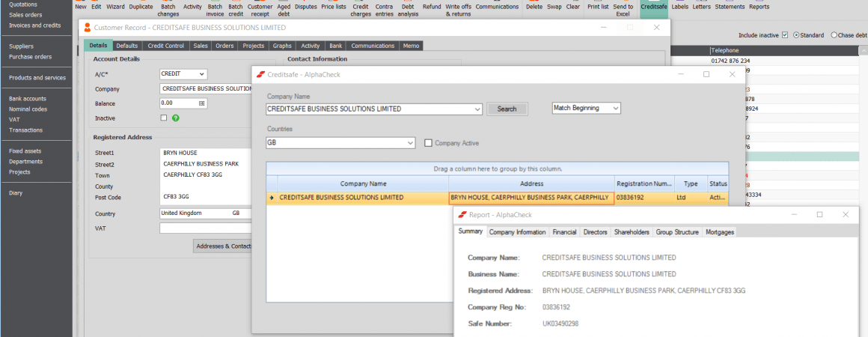
Task: Open Batch invoice in the toolbar
Action: [x=216, y=10]
